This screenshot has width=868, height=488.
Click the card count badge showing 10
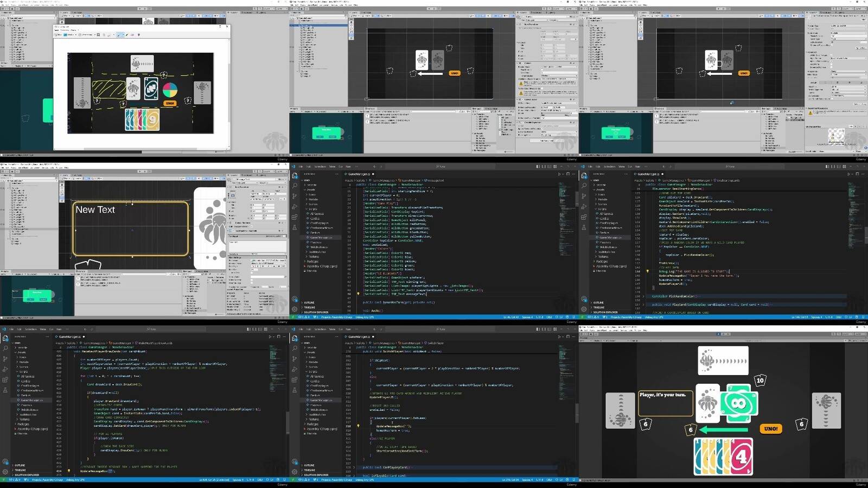click(x=760, y=381)
